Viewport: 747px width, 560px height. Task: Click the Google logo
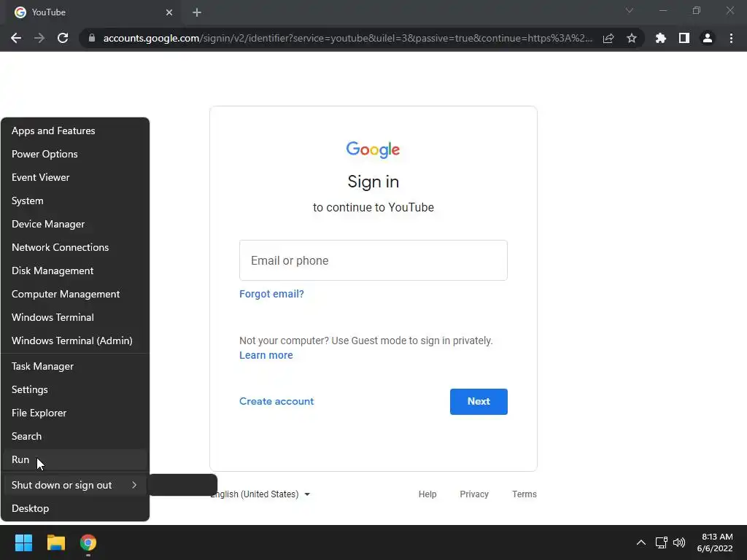point(373,149)
